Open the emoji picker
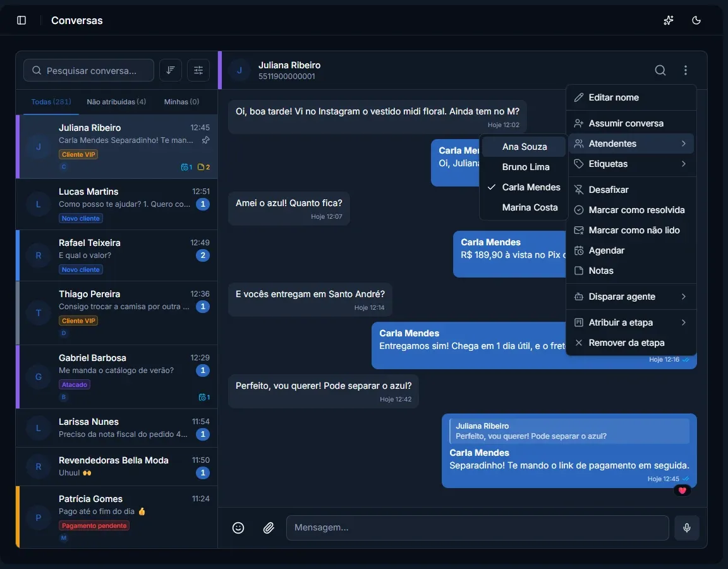 tap(238, 528)
